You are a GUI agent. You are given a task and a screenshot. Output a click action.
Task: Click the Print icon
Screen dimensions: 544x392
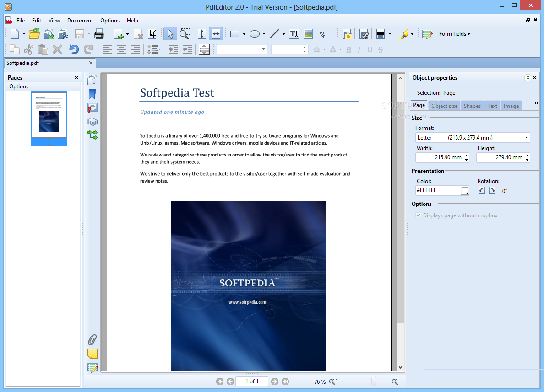99,34
